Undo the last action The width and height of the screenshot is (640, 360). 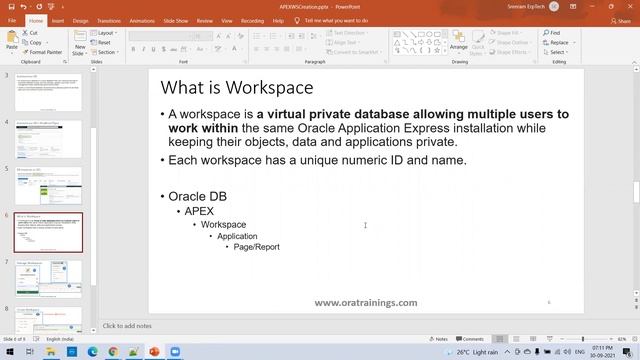click(23, 7)
